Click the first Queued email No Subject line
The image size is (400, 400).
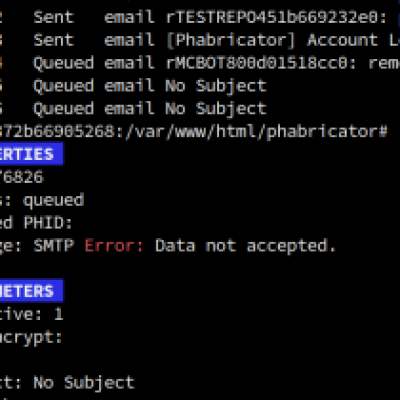(133, 86)
